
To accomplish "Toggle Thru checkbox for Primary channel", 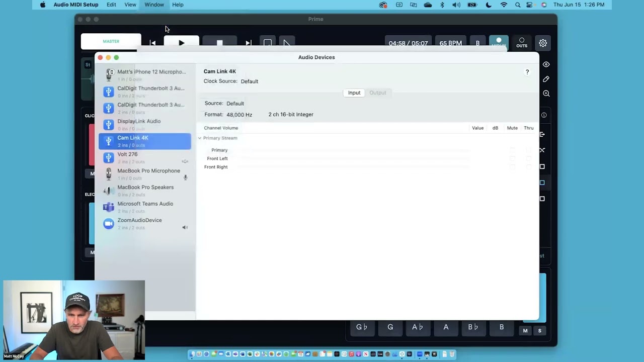I will pyautogui.click(x=528, y=150).
